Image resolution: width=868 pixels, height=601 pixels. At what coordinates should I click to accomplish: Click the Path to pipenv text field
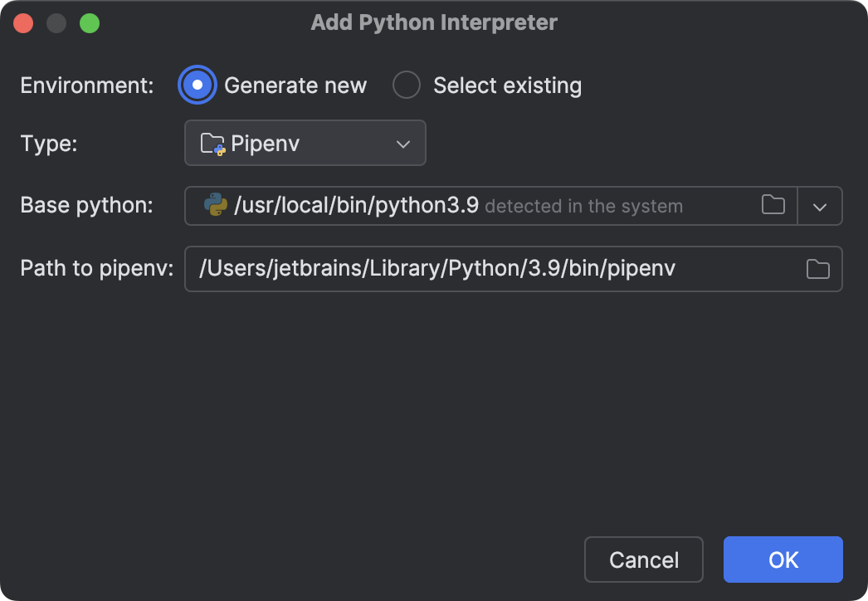pos(490,268)
